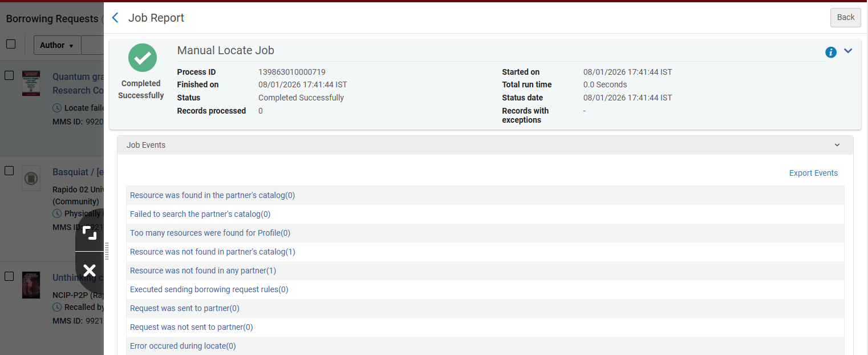Click the clock icon next to Locate failed
This screenshot has width=868, height=355.
[x=56, y=108]
